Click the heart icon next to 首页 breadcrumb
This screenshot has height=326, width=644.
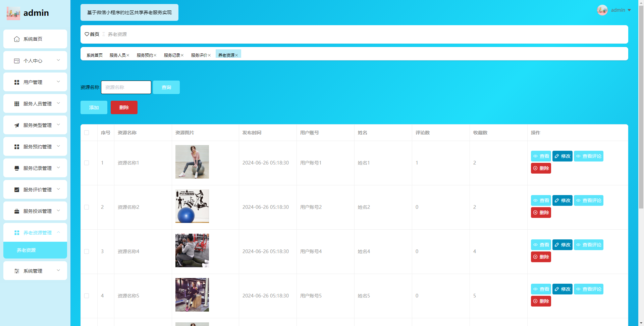point(87,34)
